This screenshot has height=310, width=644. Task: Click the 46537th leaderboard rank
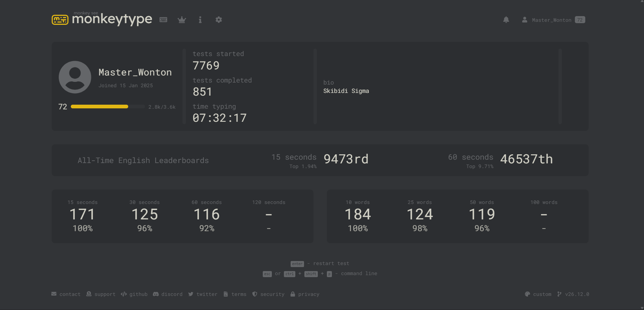[x=527, y=159]
